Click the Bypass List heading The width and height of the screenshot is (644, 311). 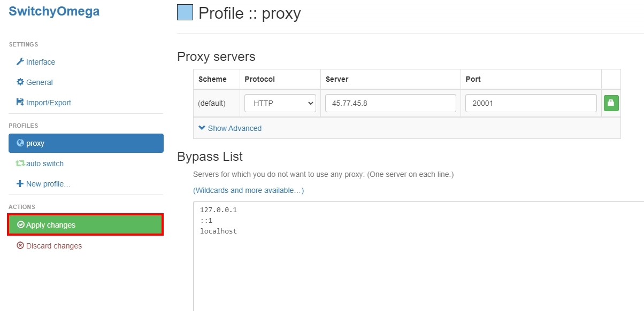(x=210, y=157)
